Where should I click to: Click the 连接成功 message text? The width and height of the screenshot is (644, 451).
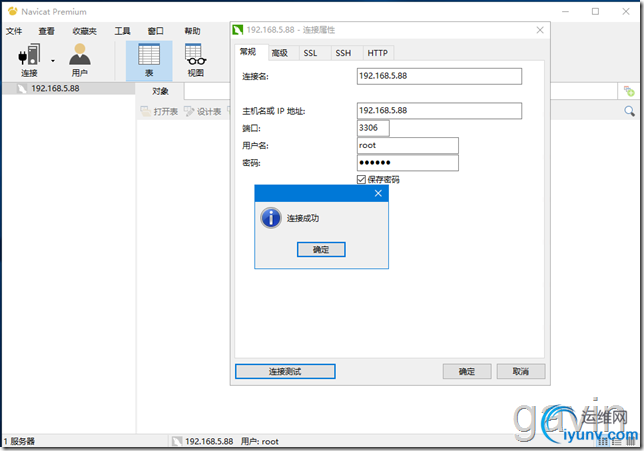point(303,218)
